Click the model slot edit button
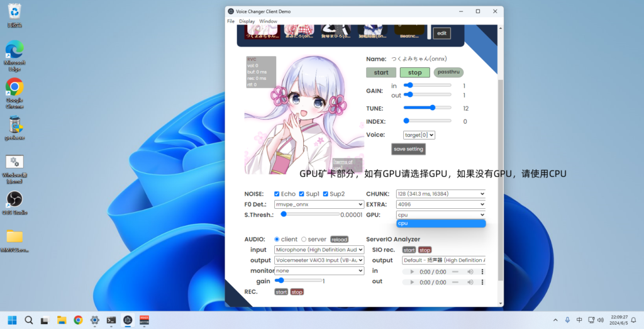644x329 pixels. tap(442, 33)
